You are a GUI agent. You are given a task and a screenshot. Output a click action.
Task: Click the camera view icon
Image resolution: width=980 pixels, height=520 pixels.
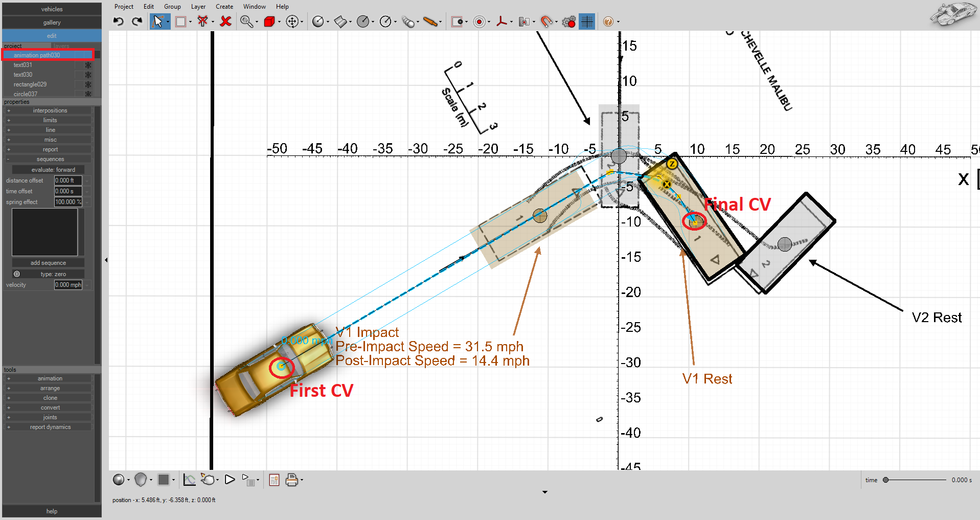[524, 21]
